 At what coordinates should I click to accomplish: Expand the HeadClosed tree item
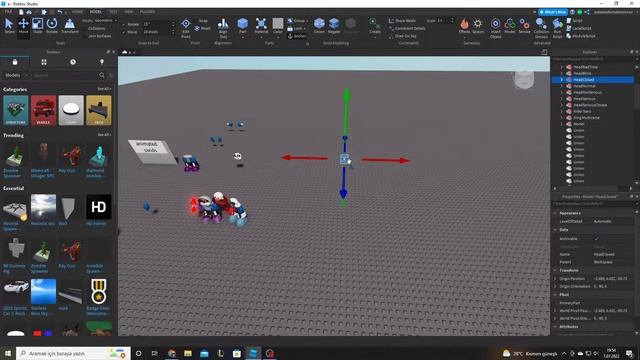(x=562, y=80)
